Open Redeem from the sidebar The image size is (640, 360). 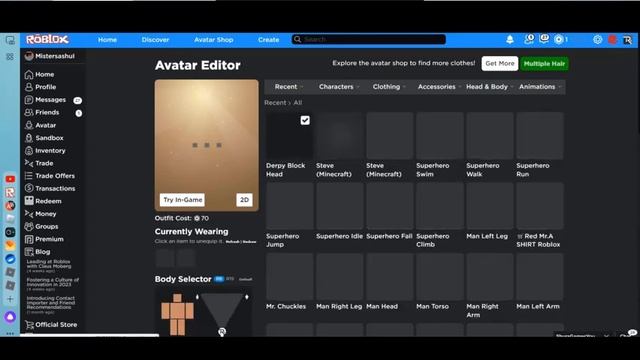pos(43,201)
